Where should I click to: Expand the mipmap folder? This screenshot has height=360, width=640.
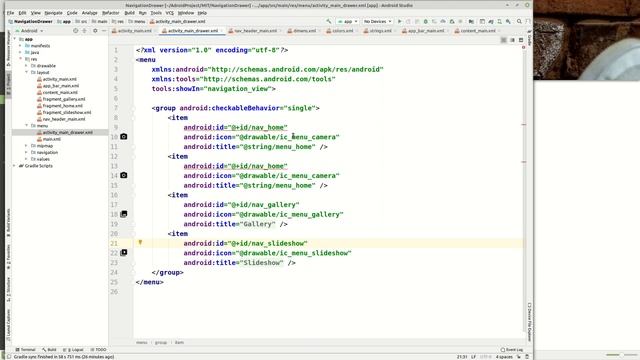(27, 146)
